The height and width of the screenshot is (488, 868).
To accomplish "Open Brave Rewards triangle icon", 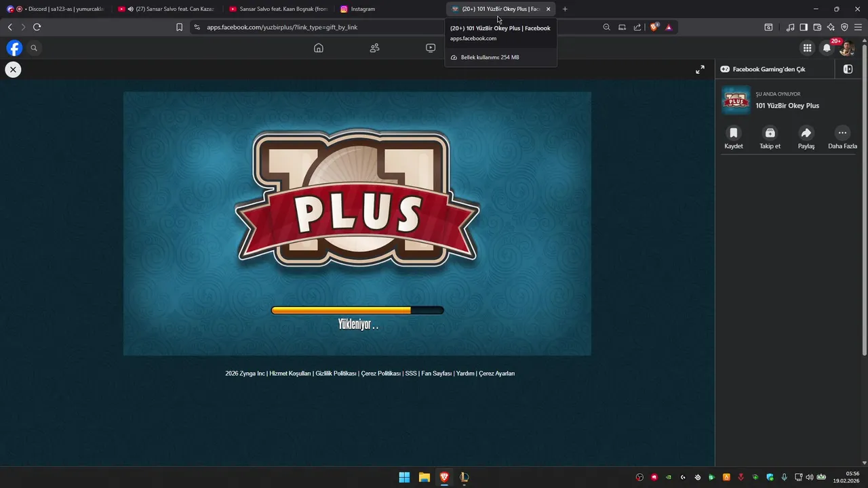I will [x=669, y=27].
